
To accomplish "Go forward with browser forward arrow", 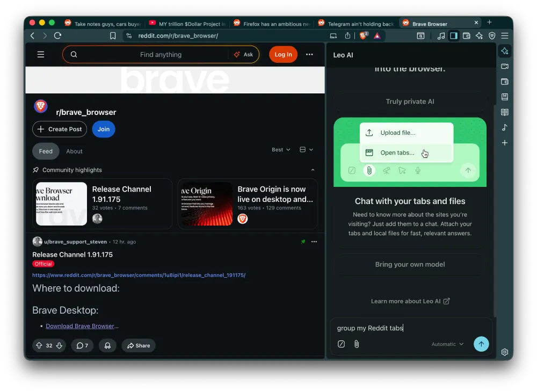I will 45,35.
